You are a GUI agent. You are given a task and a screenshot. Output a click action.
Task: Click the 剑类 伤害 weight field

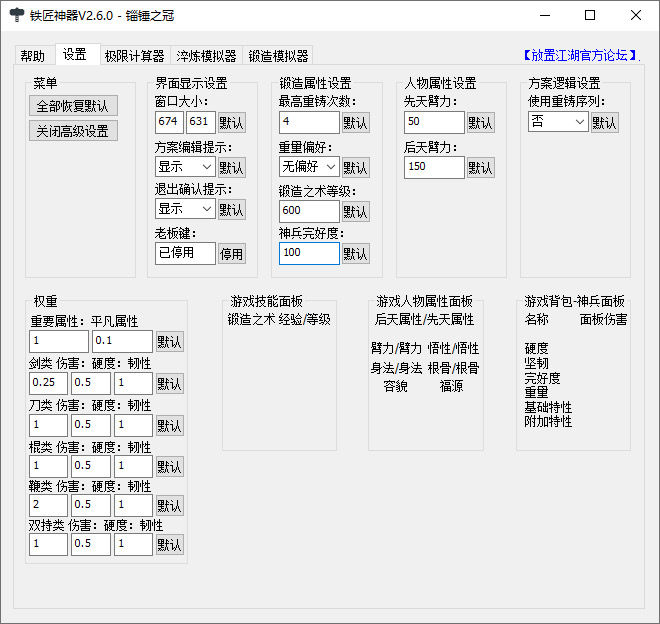[48, 383]
